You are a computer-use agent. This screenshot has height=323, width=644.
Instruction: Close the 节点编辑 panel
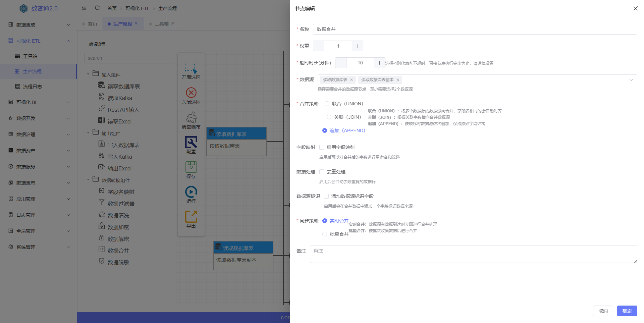pos(635,8)
